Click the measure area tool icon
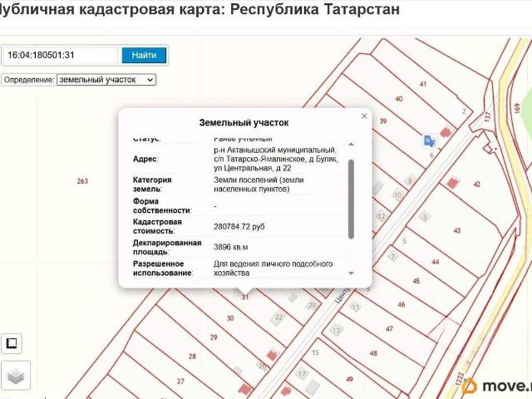Screen dimensions: 532x399 [12, 343]
